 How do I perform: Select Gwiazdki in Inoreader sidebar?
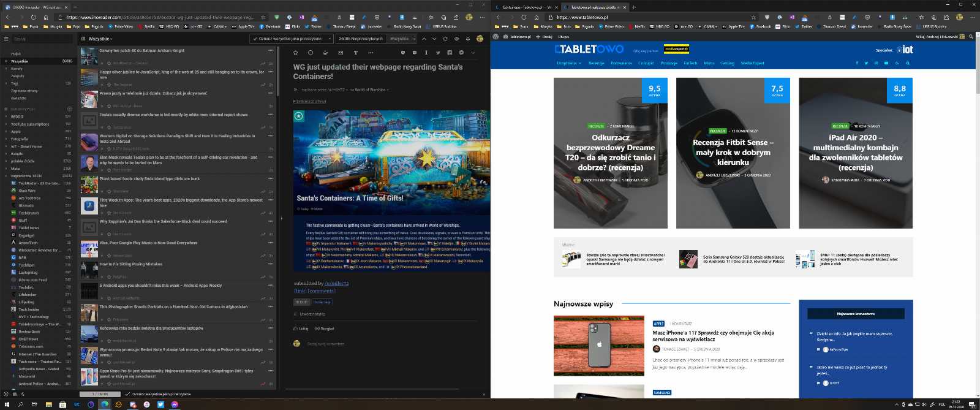click(x=18, y=98)
